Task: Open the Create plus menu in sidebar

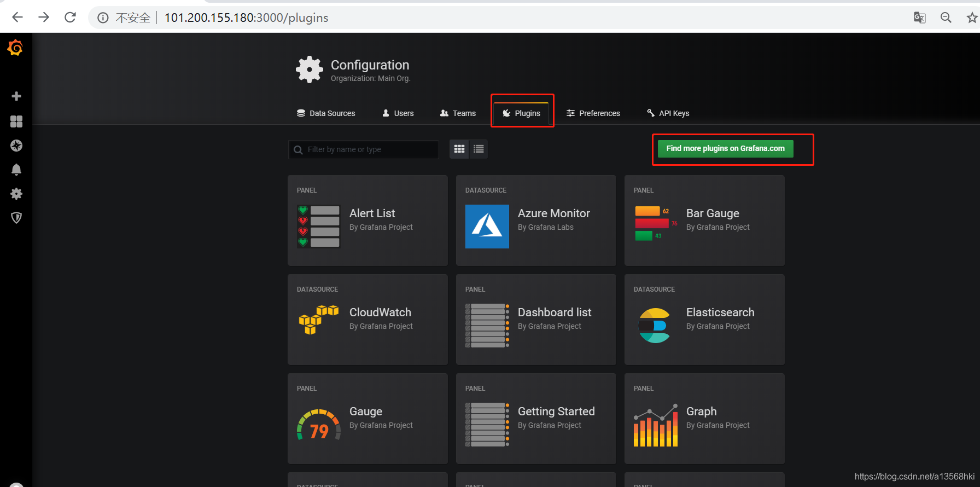Action: point(16,96)
